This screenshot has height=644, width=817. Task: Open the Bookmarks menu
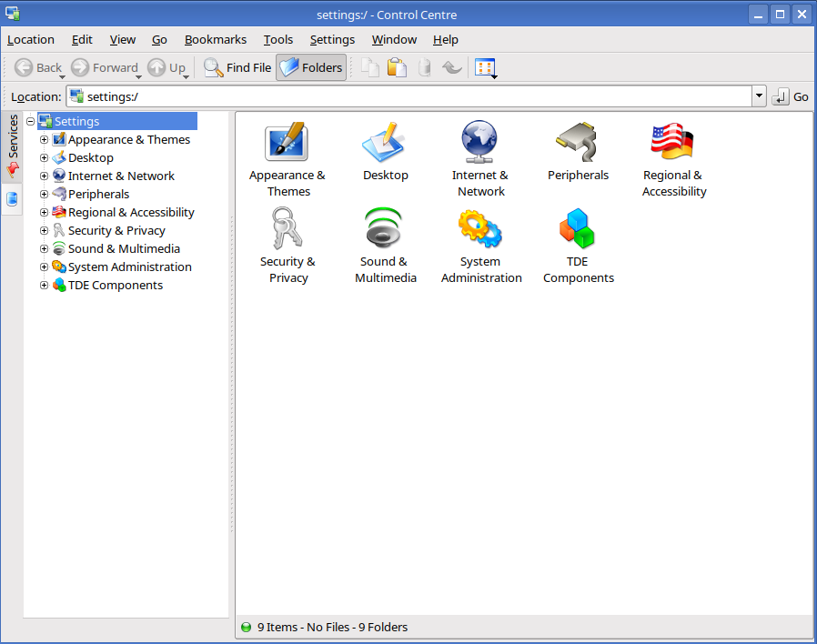coord(215,40)
